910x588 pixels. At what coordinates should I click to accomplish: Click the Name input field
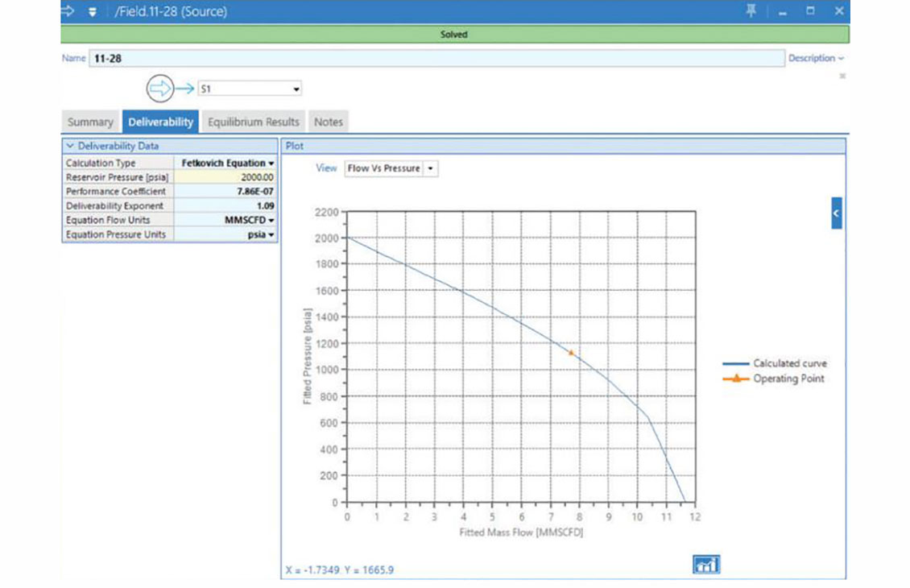point(436,58)
